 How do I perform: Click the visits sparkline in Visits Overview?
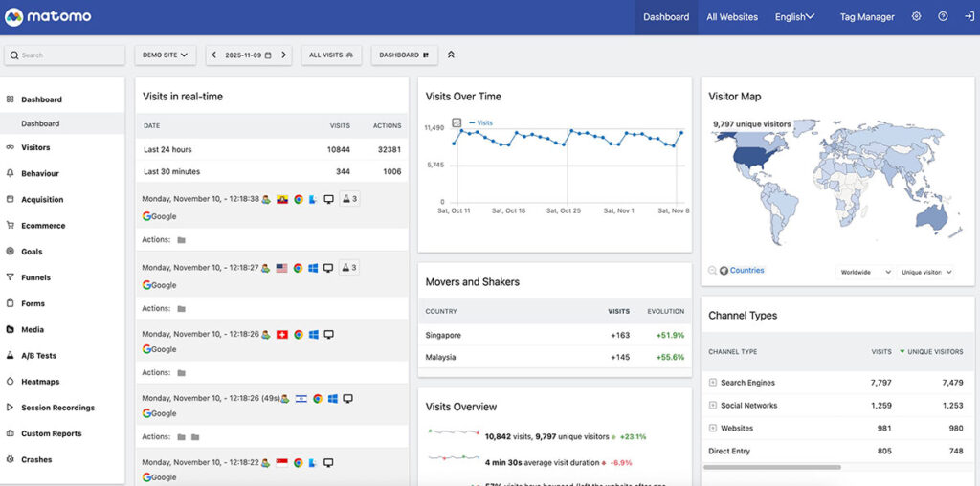(454, 431)
